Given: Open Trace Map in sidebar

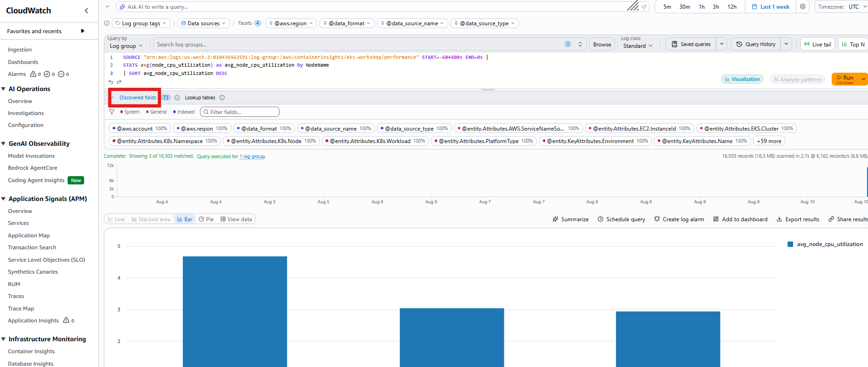Looking at the screenshot, I should tap(21, 309).
